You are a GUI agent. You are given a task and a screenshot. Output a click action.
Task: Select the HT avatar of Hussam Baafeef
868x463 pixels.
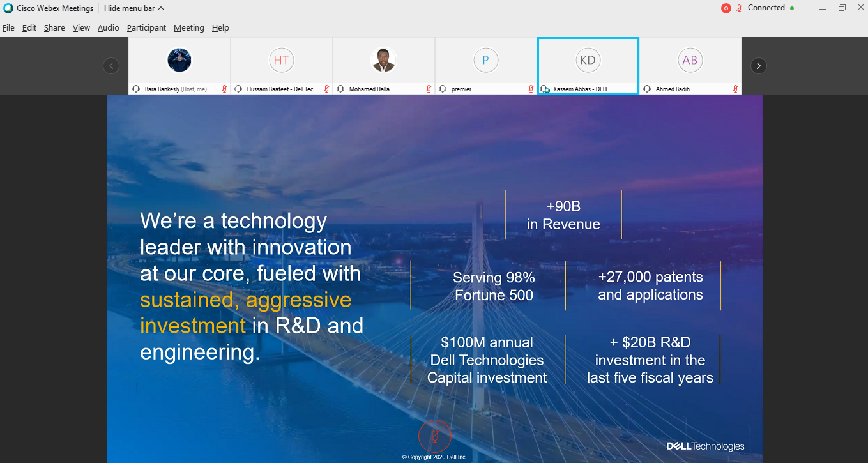(x=281, y=60)
